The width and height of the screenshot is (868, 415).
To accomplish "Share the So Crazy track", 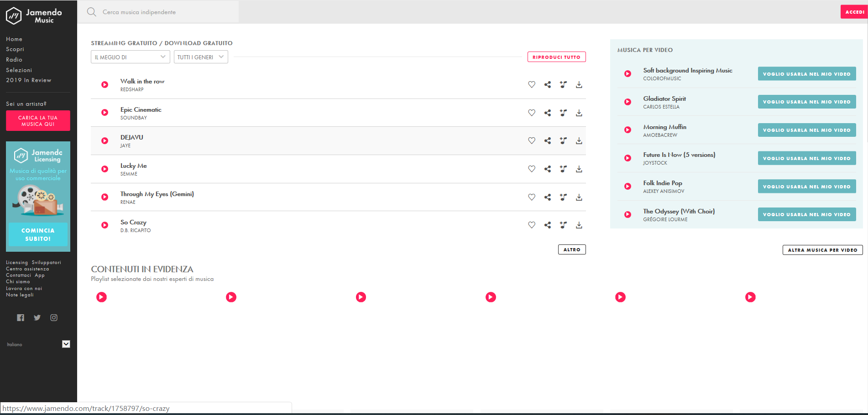I will point(548,225).
